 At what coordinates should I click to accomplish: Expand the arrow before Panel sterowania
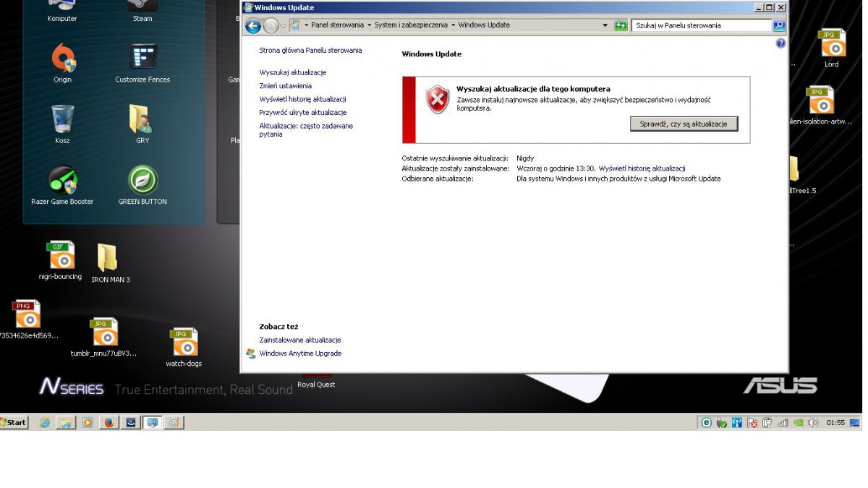point(307,25)
